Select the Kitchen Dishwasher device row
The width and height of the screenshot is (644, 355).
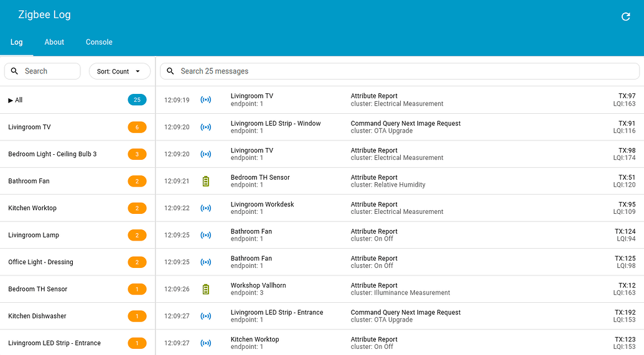coord(77,316)
